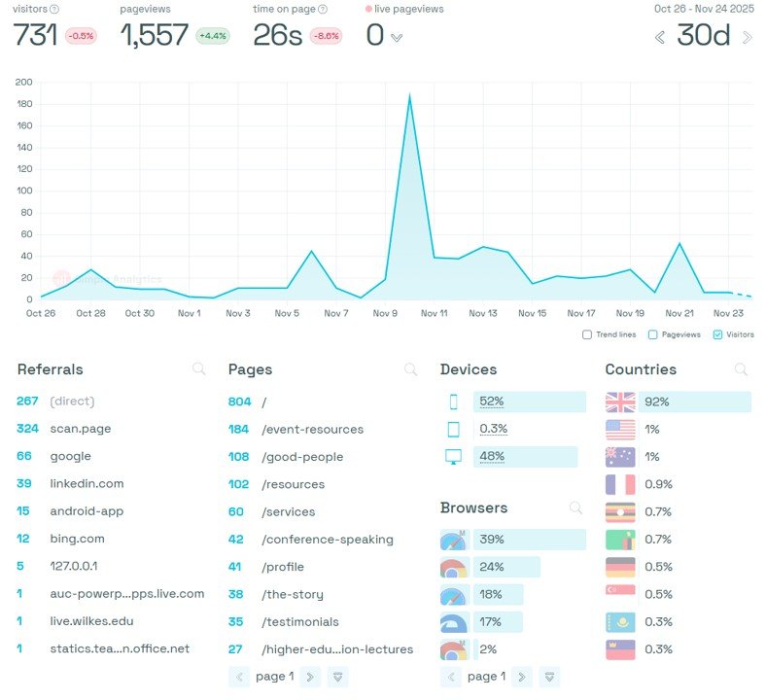
Task: Click the help icon next to visitors
Action: (x=54, y=9)
